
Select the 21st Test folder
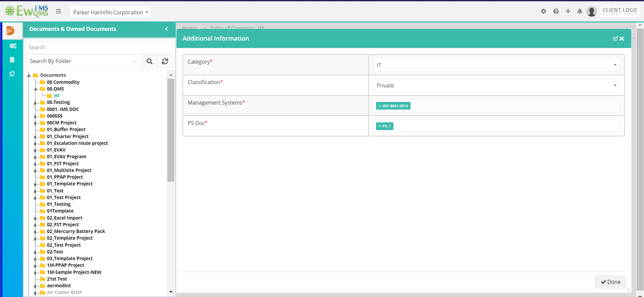click(57, 279)
